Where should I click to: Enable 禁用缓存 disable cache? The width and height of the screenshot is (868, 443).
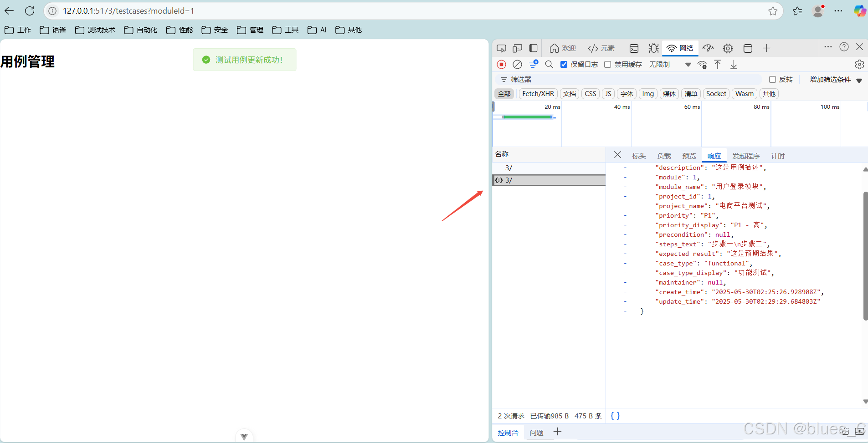click(x=607, y=65)
